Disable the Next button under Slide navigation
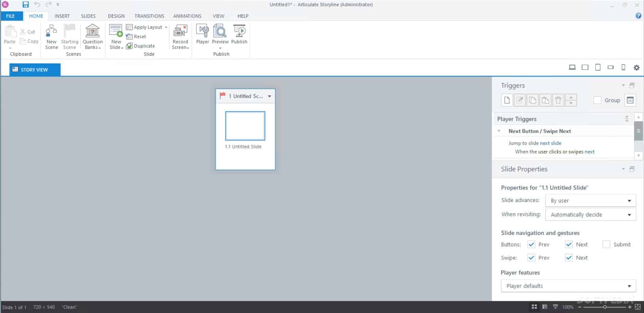Viewport: 644px width, 313px height. (569, 244)
